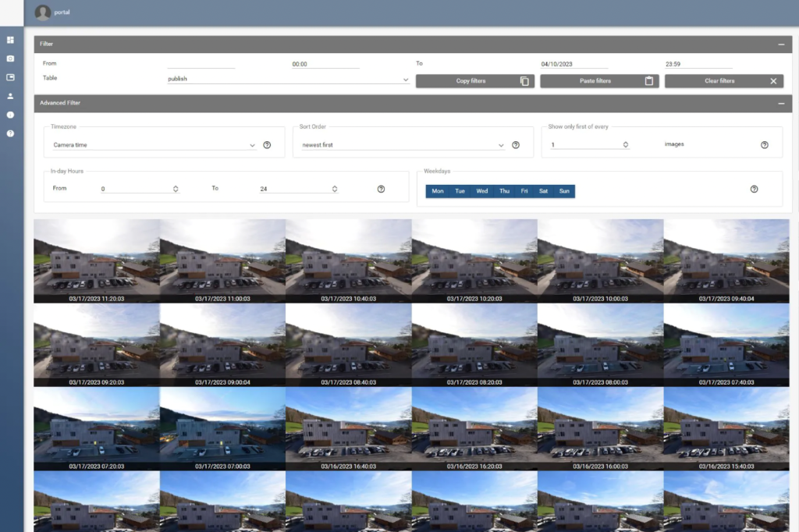Click the Copy filters button

point(474,81)
